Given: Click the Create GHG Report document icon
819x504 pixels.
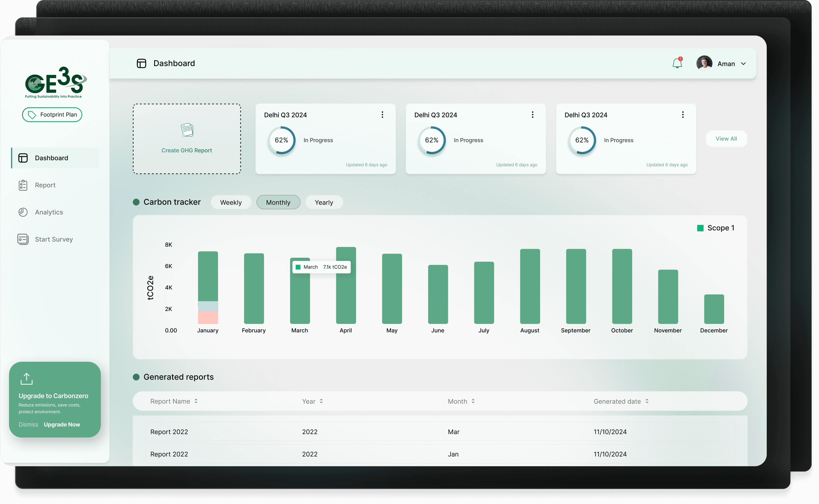Looking at the screenshot, I should point(187,130).
